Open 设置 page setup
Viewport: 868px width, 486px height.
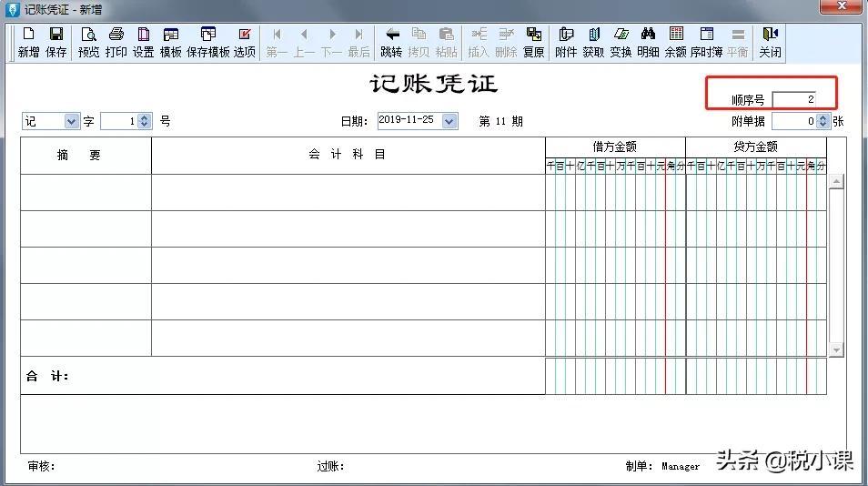[144, 42]
